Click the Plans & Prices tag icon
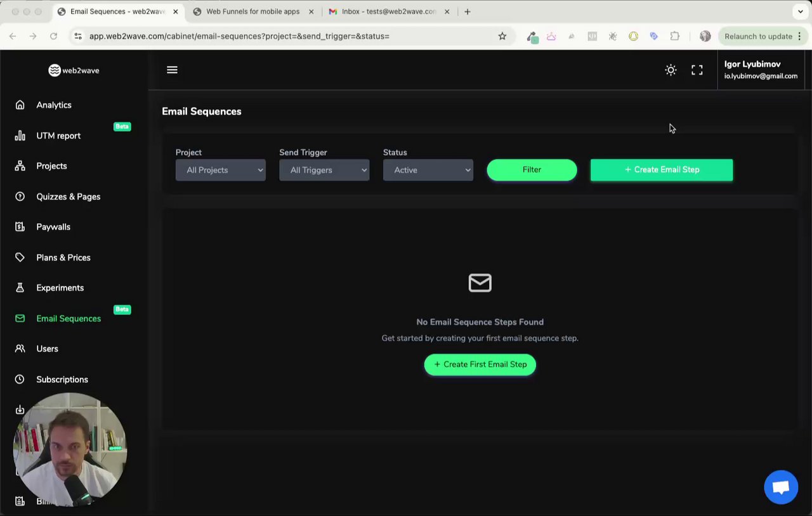Image resolution: width=812 pixels, height=516 pixels. pyautogui.click(x=20, y=257)
